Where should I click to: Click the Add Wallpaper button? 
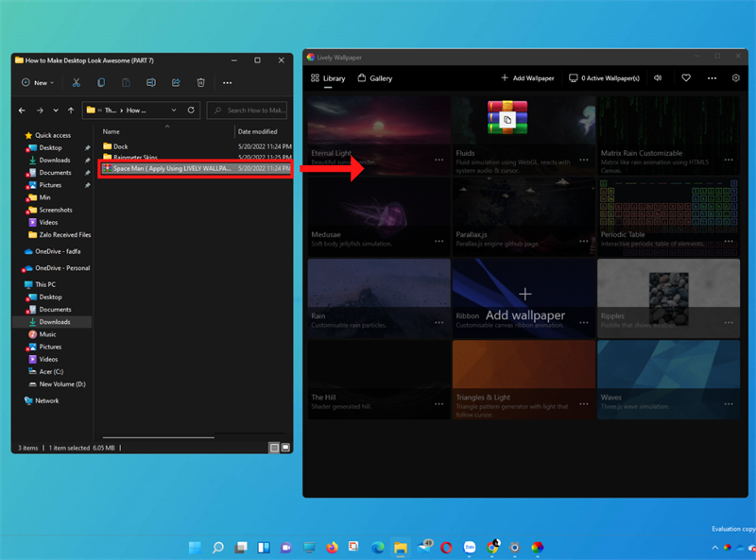tap(526, 77)
